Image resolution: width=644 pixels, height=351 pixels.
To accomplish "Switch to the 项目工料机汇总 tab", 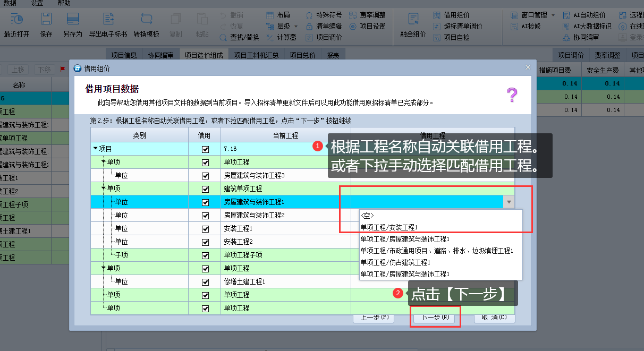I will point(256,55).
